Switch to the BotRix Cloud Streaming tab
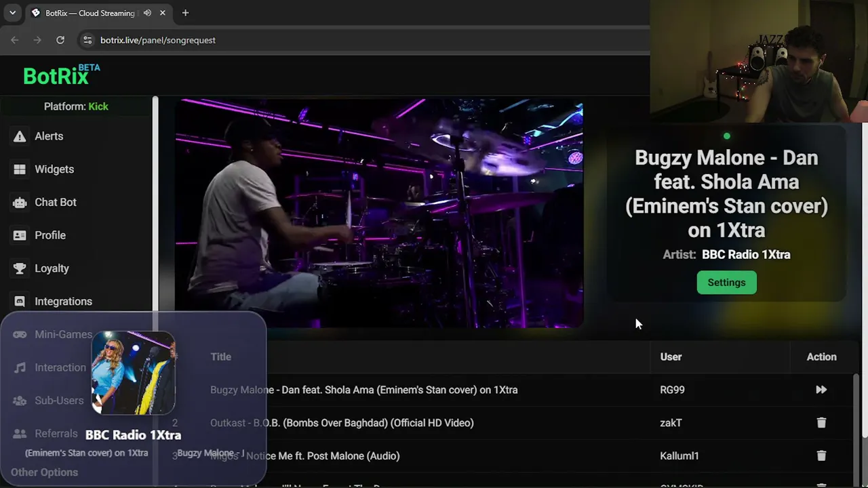This screenshot has height=488, width=868. click(100, 13)
